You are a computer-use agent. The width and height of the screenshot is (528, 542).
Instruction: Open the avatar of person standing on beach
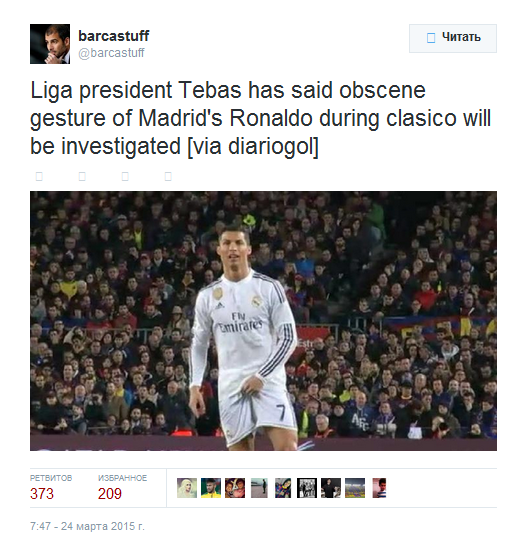coord(259,488)
